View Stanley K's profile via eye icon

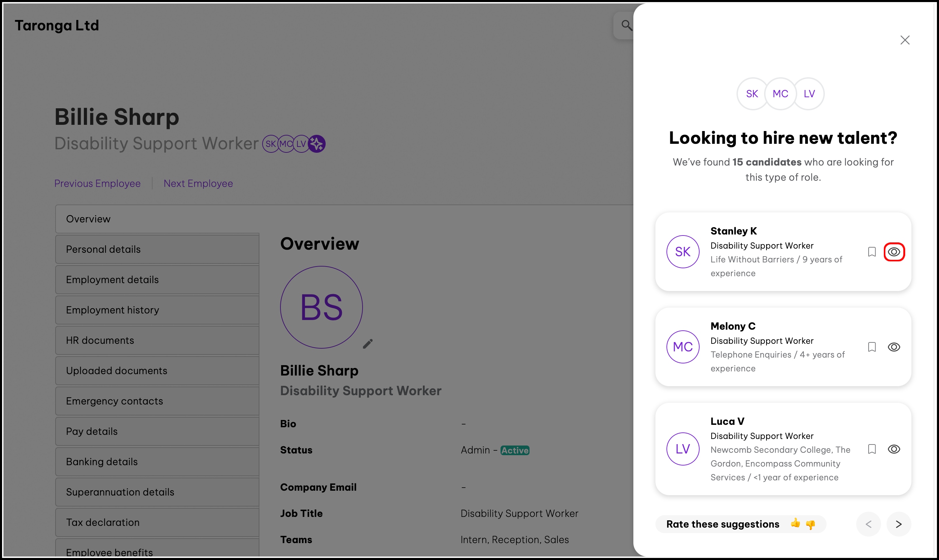tap(894, 252)
